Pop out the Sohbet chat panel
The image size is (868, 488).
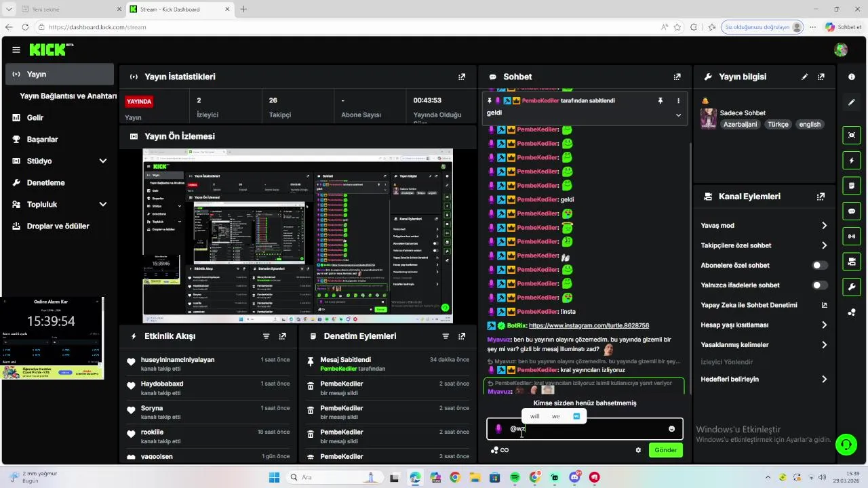coord(677,77)
